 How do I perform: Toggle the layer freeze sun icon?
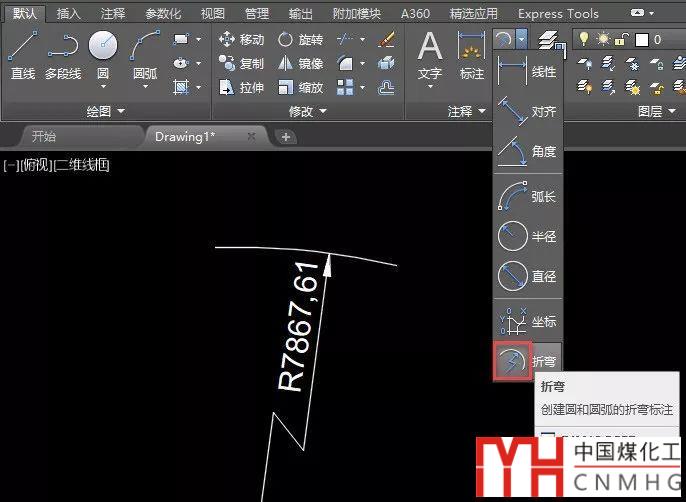click(601, 39)
